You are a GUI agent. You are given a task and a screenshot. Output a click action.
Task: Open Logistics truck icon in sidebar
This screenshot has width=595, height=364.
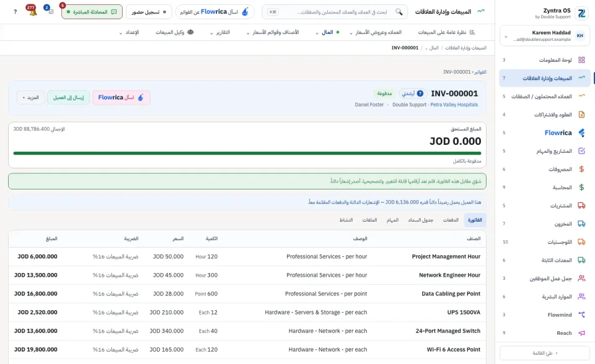(581, 242)
